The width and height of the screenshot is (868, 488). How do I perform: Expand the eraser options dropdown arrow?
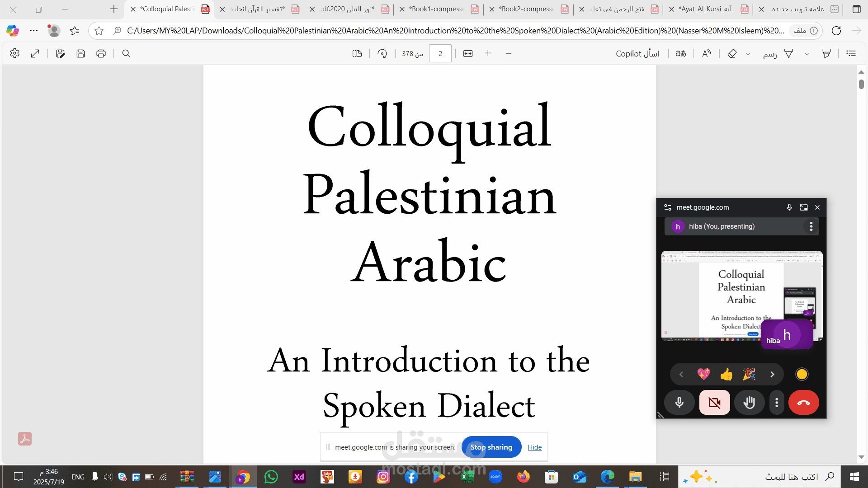pyautogui.click(x=748, y=54)
